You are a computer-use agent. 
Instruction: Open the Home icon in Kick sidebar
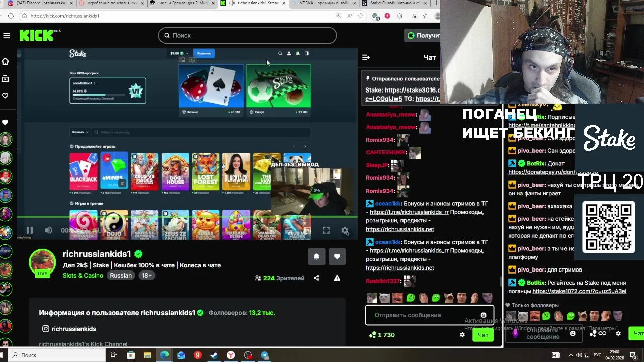[x=5, y=61]
